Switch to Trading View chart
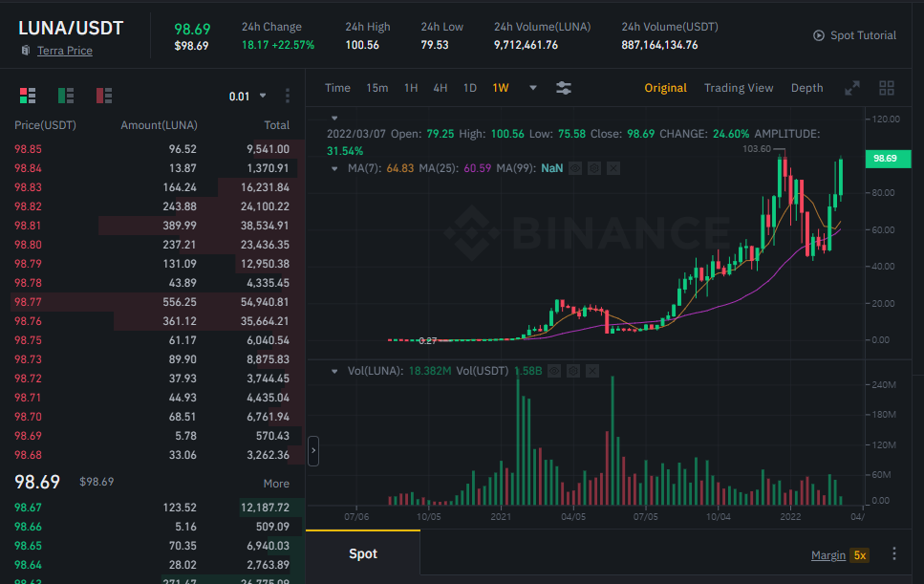 (x=739, y=88)
